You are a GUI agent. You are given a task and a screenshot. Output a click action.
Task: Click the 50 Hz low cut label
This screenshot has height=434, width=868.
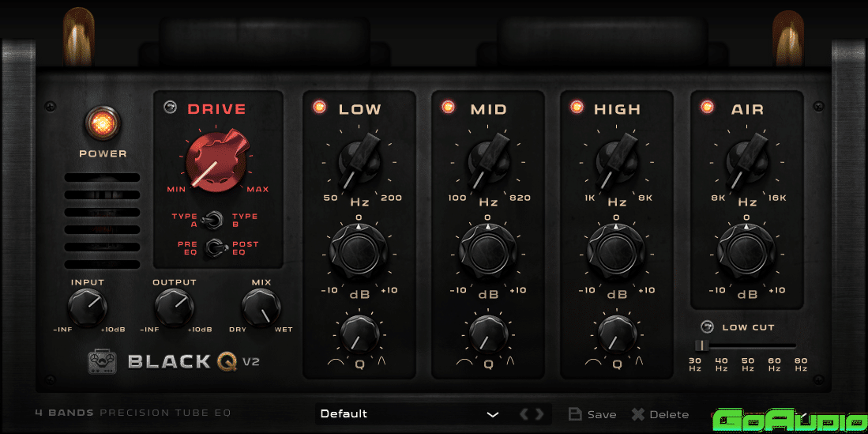pyautogui.click(x=747, y=364)
